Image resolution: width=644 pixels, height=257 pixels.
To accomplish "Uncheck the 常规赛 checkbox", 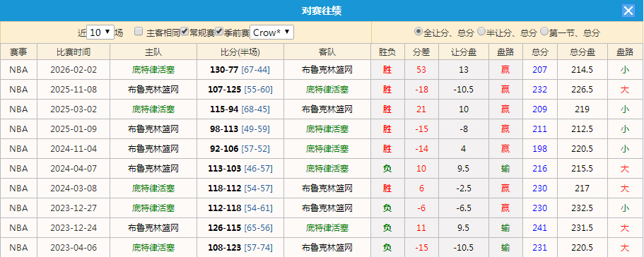I will click(x=185, y=32).
